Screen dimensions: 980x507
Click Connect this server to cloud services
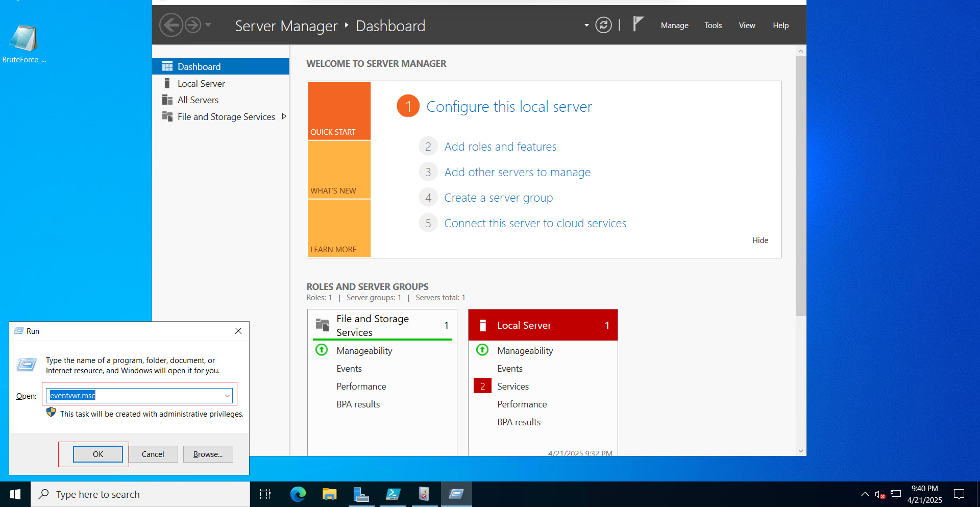coord(535,223)
